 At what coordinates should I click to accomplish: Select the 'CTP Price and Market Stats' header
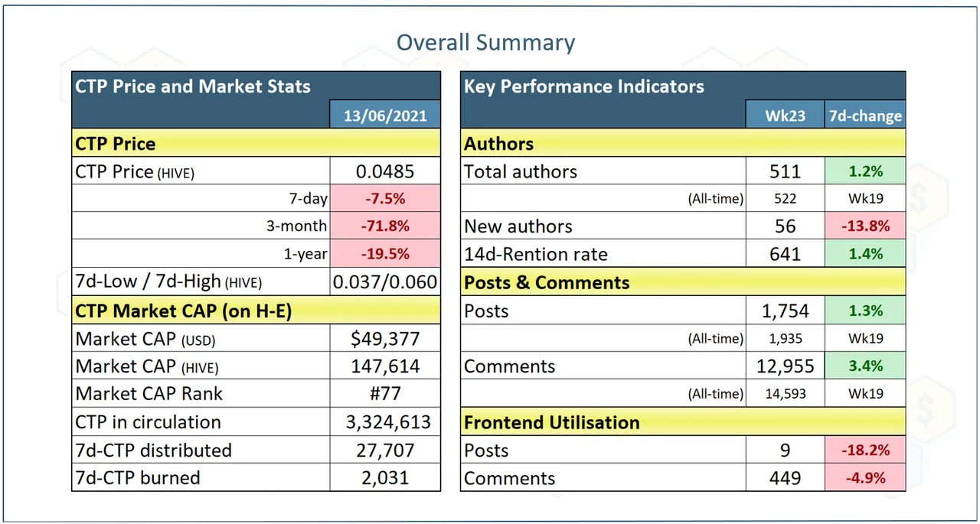[193, 86]
